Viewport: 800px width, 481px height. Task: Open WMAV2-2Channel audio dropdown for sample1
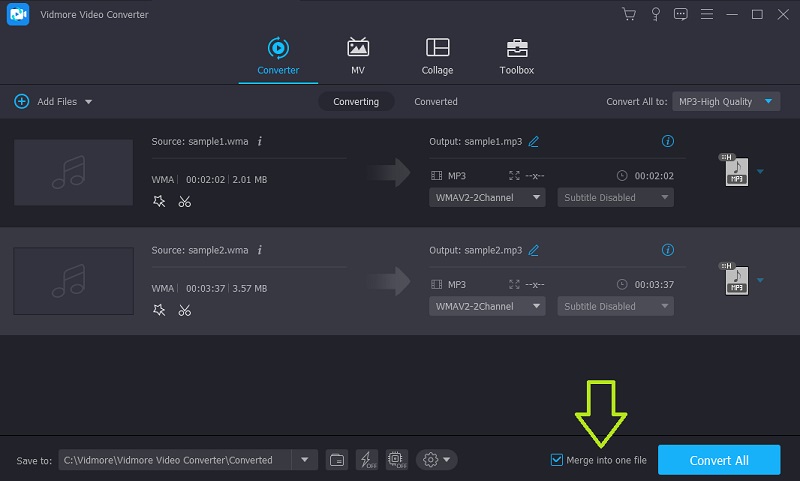[x=488, y=198]
